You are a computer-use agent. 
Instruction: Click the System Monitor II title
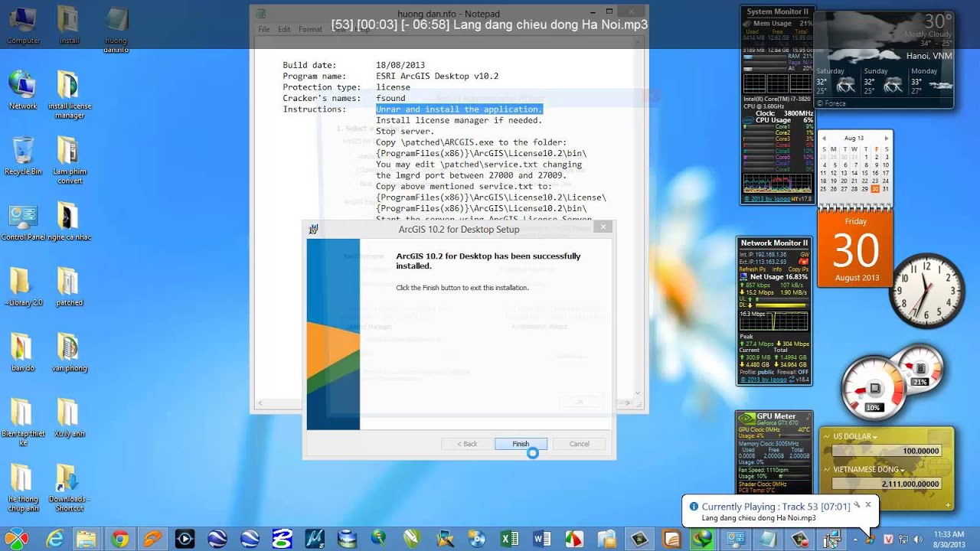(x=777, y=11)
